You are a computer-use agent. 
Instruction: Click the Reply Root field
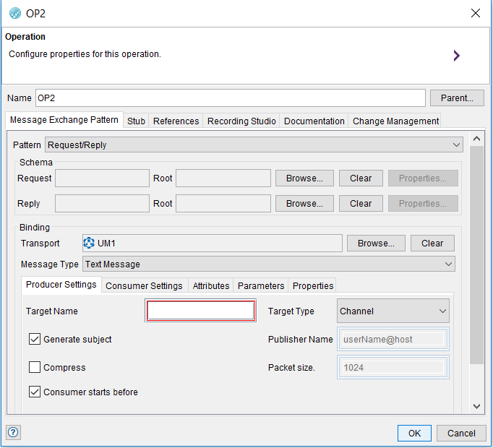(223, 204)
